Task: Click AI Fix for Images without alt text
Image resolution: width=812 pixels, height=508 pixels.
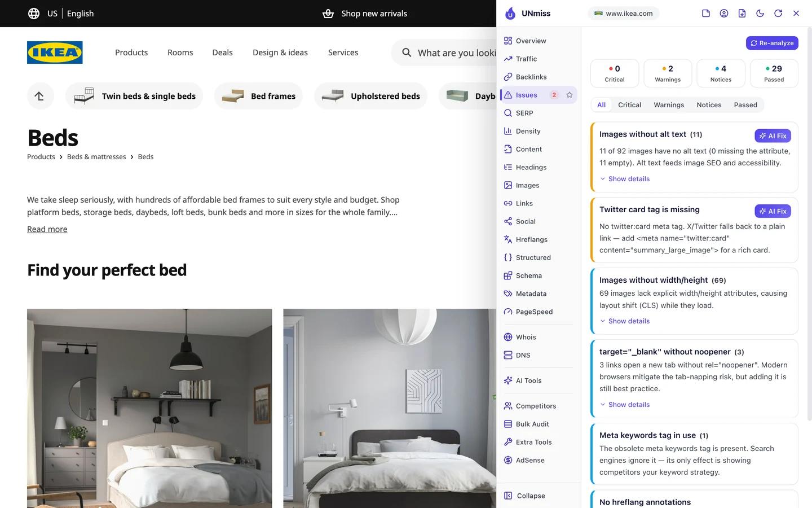Action: click(x=773, y=136)
